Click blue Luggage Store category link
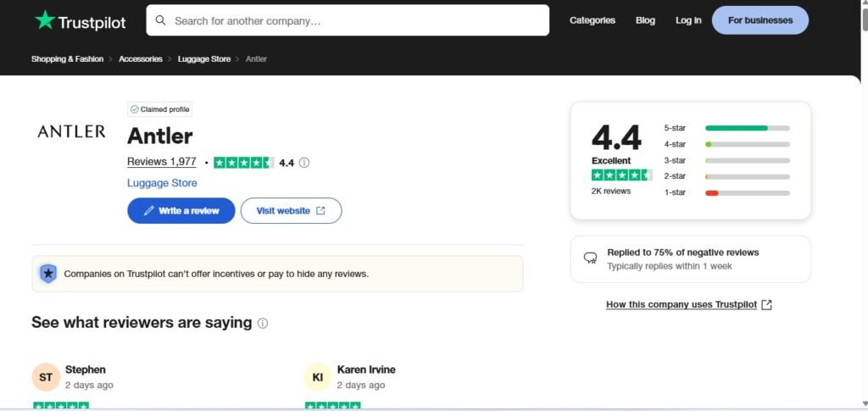The image size is (868, 411). tap(162, 183)
